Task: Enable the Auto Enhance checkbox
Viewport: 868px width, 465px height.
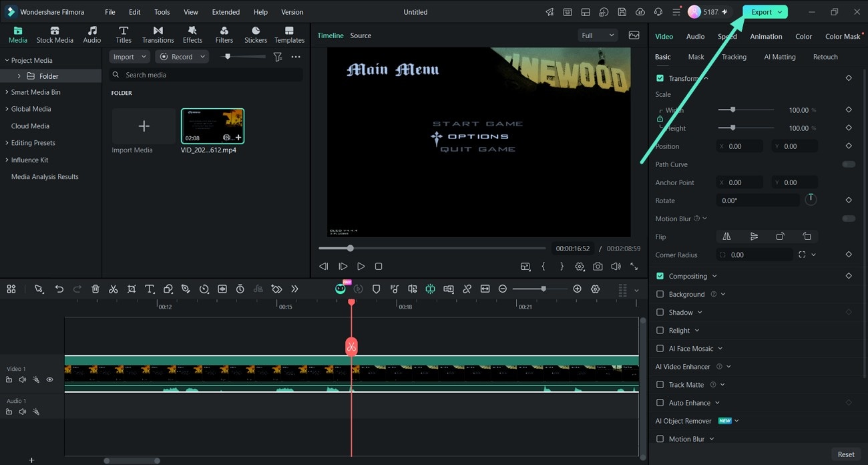Action: [660, 403]
